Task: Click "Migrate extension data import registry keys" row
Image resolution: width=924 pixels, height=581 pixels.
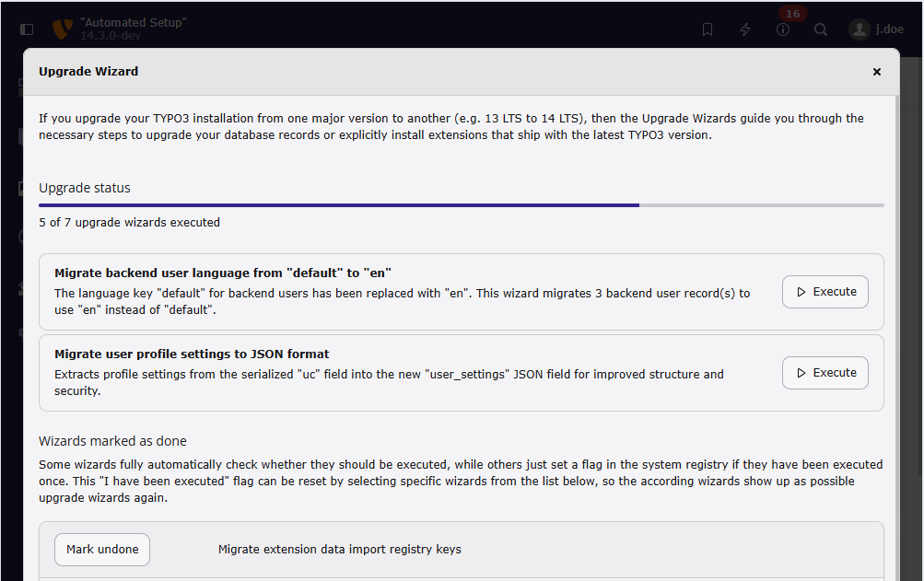Action: pyautogui.click(x=339, y=550)
